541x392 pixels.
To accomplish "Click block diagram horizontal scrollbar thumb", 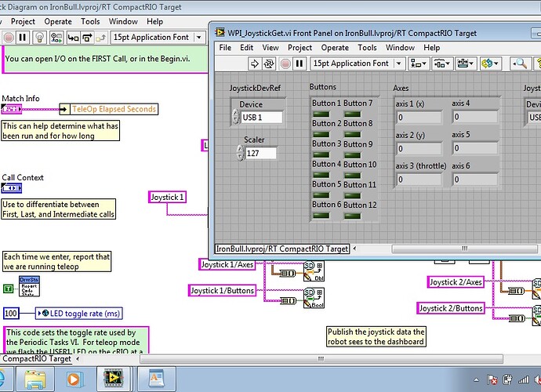I will point(321,359).
